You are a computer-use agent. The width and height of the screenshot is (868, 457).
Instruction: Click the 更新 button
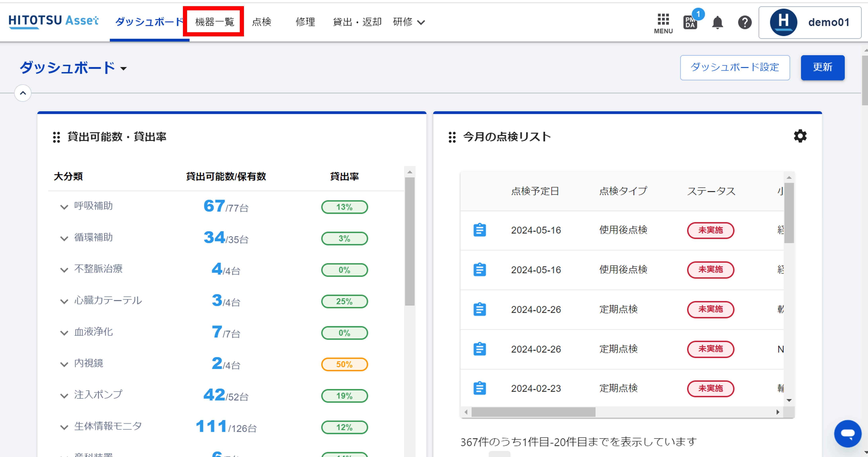click(822, 67)
